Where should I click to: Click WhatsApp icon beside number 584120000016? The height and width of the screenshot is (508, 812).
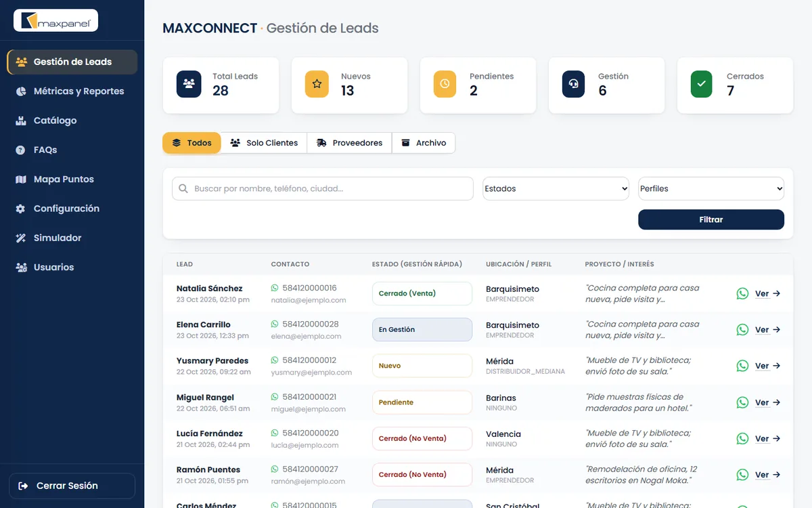[x=275, y=288]
